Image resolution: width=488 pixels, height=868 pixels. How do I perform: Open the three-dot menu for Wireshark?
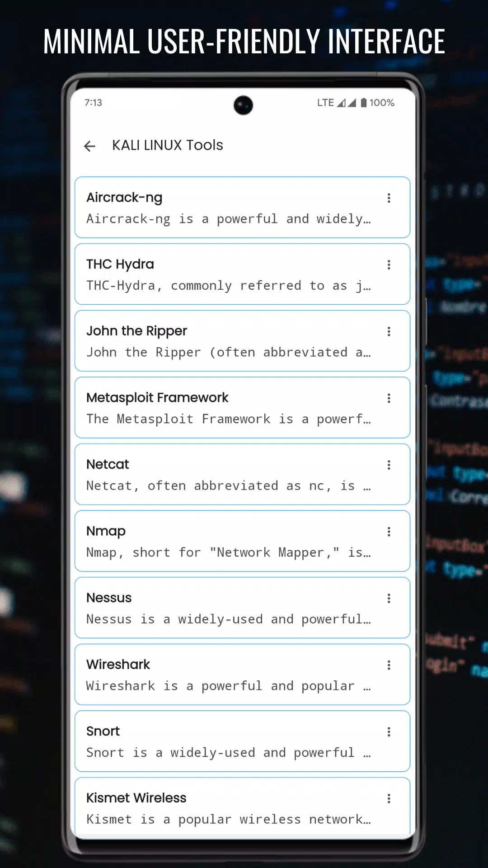pos(389,665)
